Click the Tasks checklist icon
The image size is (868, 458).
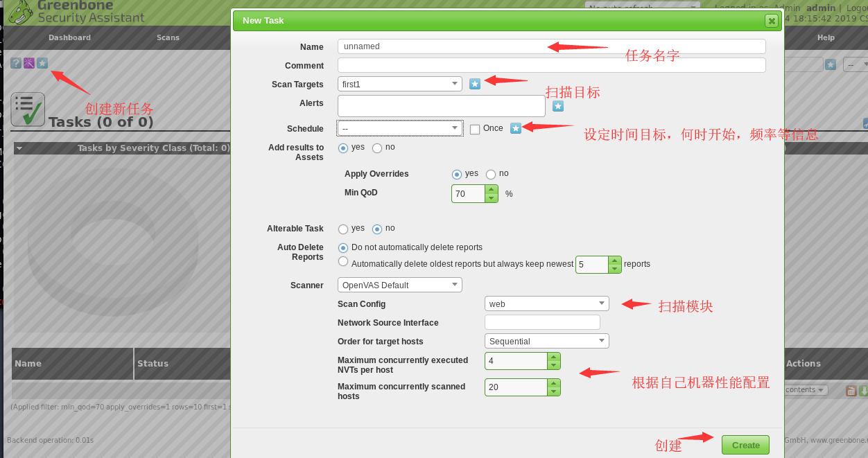[28, 109]
